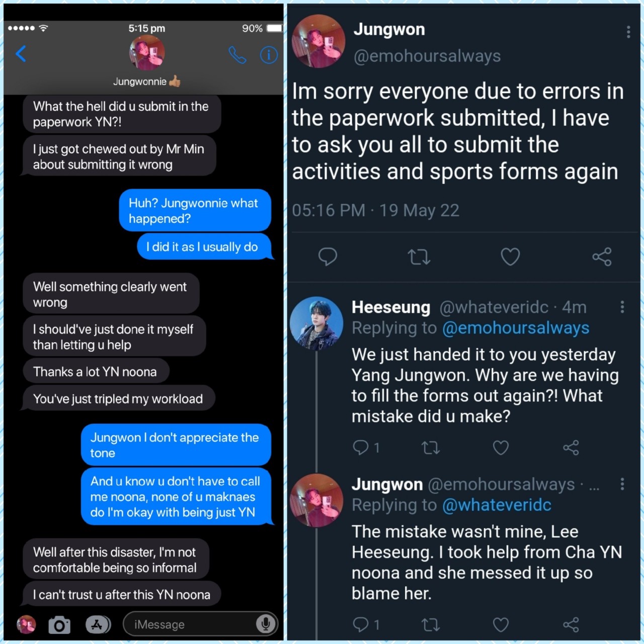Like Jungwon's main tweet
Screen dimensions: 644x644
click(x=510, y=257)
